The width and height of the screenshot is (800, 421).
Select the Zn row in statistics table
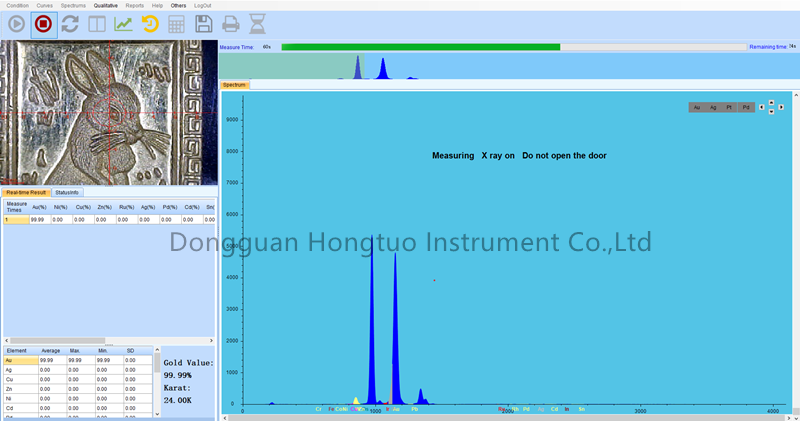point(78,389)
